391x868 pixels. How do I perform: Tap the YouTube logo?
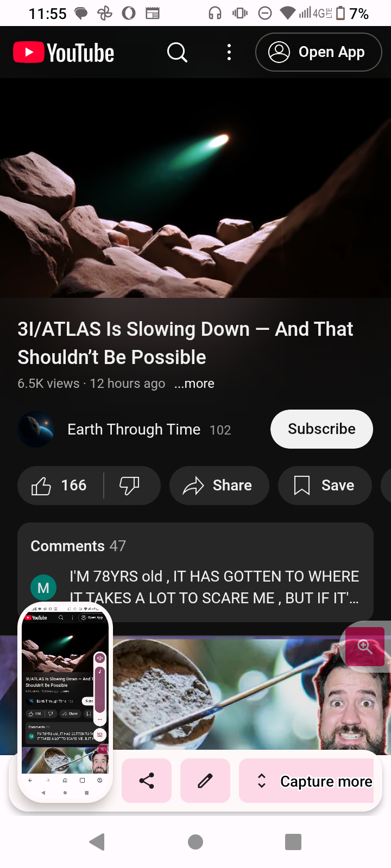pyautogui.click(x=64, y=53)
